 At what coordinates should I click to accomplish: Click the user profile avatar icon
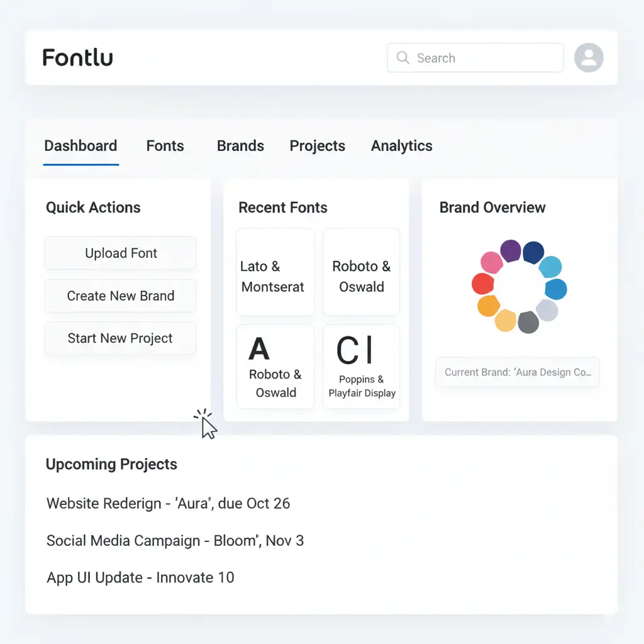(589, 58)
